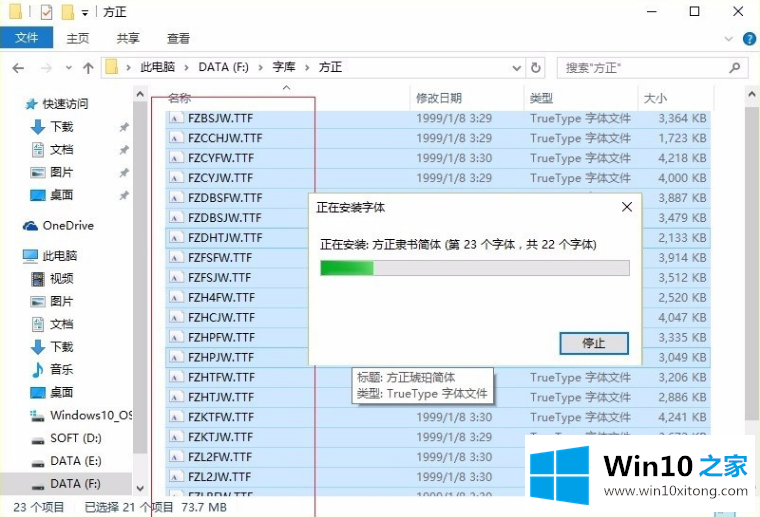
Task: Select file FZCYJW.TTF
Action: coord(221,178)
